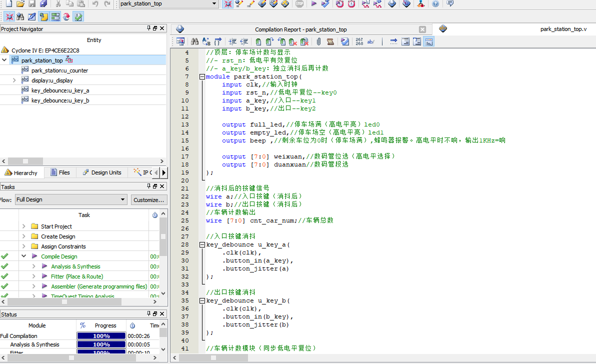Open a file via the folder icon
The height and width of the screenshot is (364, 596).
(x=20, y=4)
